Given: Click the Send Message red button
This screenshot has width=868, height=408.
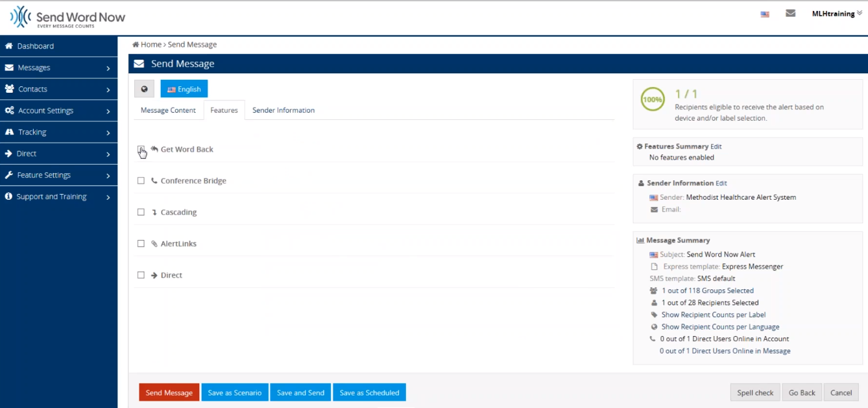Looking at the screenshot, I should click(x=169, y=392).
